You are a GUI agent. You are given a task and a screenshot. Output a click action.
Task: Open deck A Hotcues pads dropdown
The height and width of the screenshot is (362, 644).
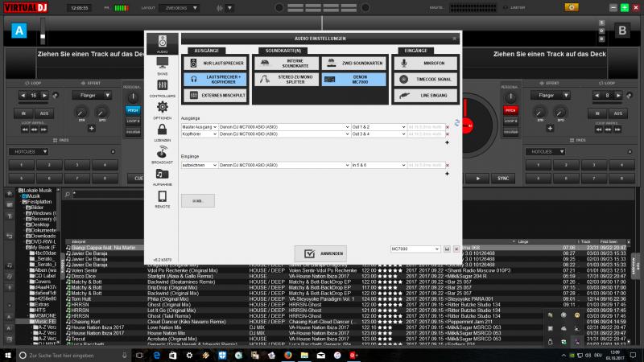(29, 152)
